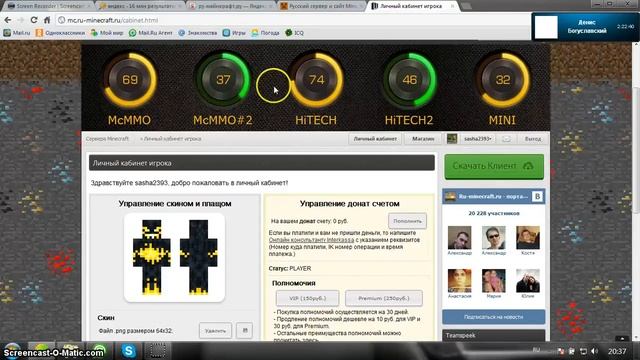640x360 pixels.
Task: Open the Магазин menu button
Action: click(423, 139)
